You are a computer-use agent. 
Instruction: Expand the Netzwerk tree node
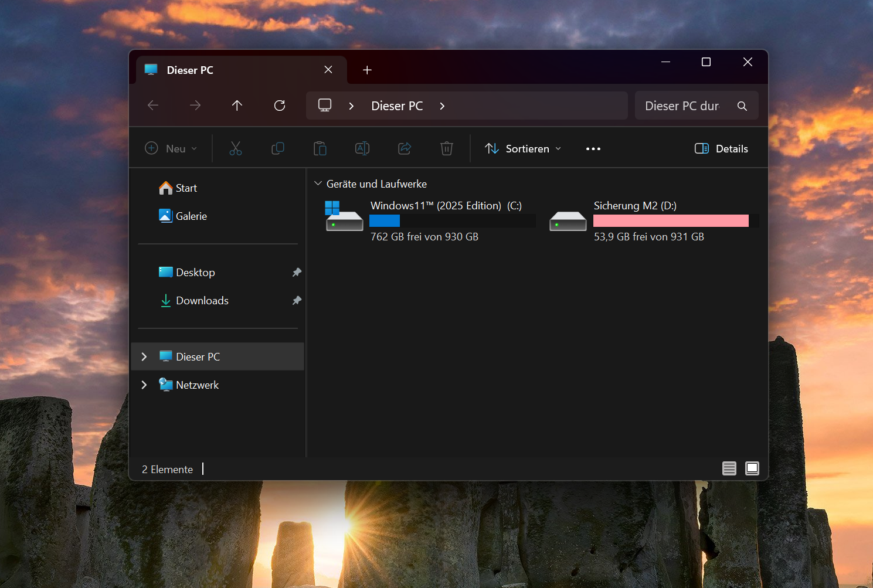144,385
